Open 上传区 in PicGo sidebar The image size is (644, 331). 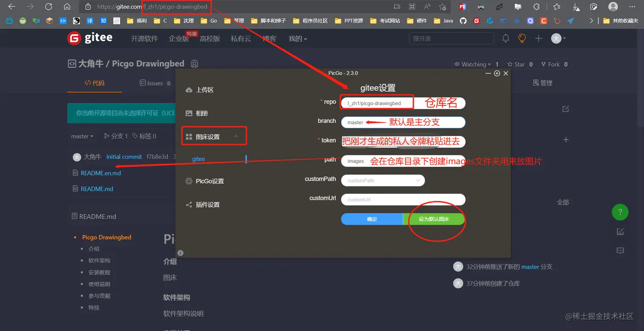pyautogui.click(x=199, y=90)
